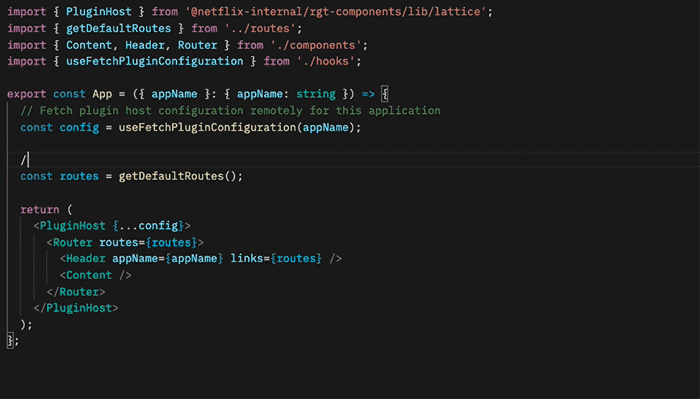Click the config variable declaration
The image size is (700, 399).
79,128
